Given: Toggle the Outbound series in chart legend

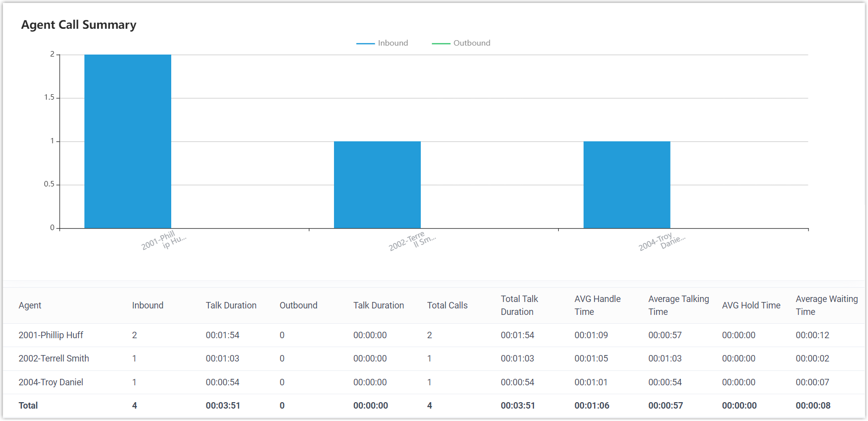Looking at the screenshot, I should (x=461, y=43).
